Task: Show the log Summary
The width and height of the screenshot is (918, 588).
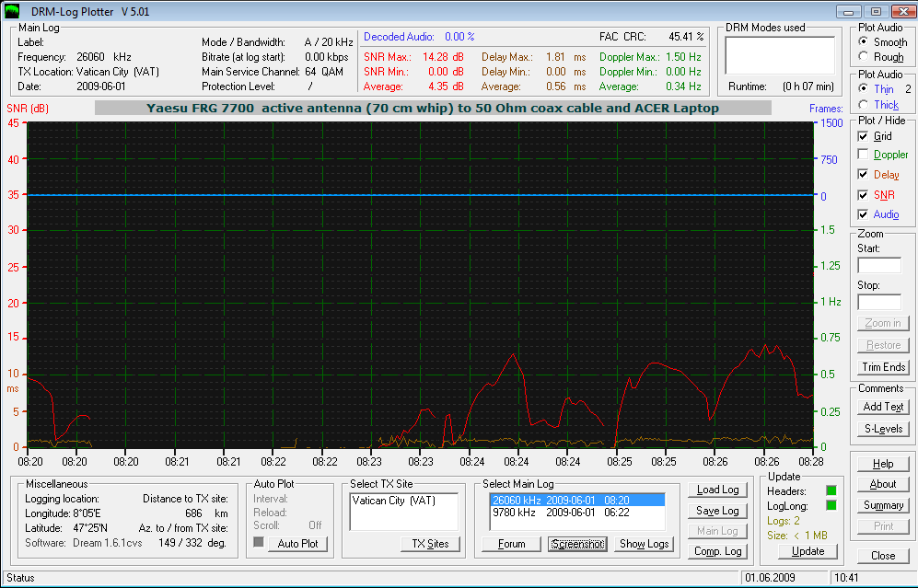Action: (883, 505)
